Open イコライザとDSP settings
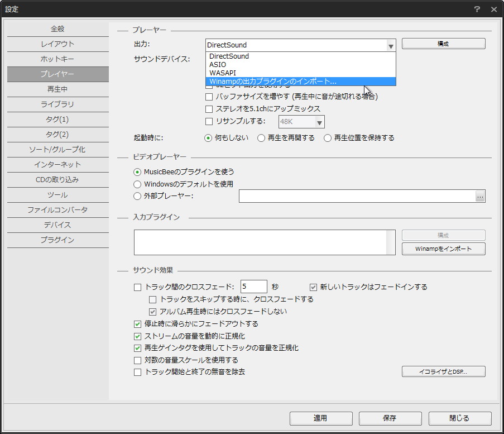The height and width of the screenshot is (434, 504). (443, 371)
